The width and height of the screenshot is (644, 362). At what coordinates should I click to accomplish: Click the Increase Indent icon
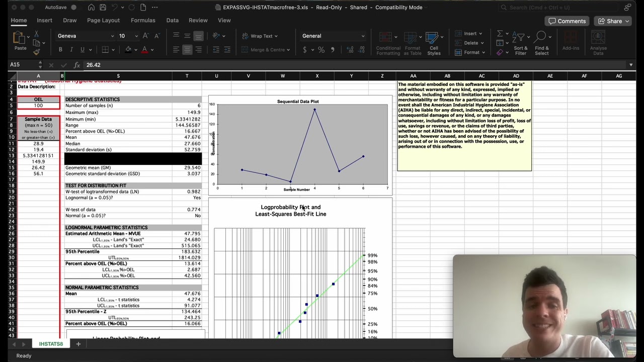[x=227, y=50]
